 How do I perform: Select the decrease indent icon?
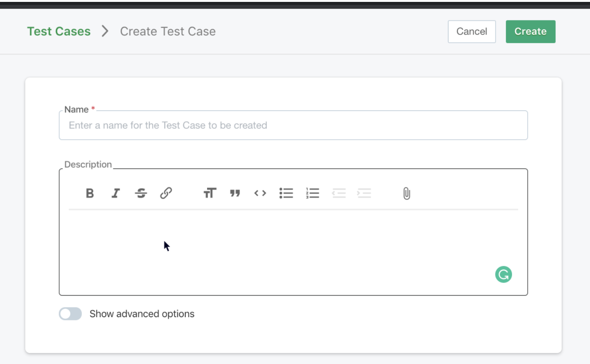pyautogui.click(x=339, y=193)
